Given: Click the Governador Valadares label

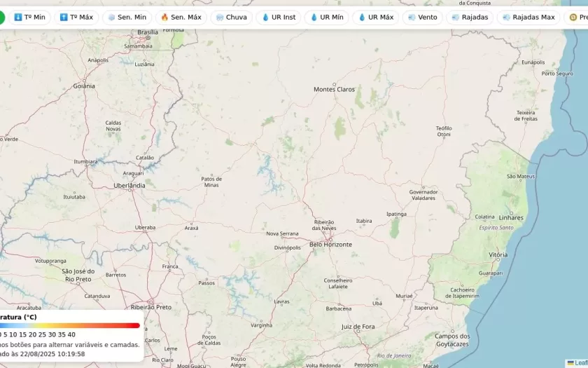Looking at the screenshot, I should [x=423, y=195].
